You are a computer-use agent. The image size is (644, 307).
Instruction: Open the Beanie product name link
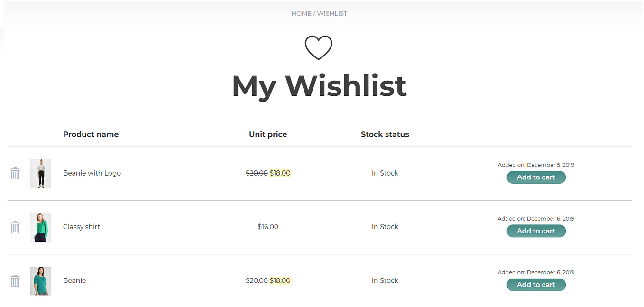coord(74,280)
